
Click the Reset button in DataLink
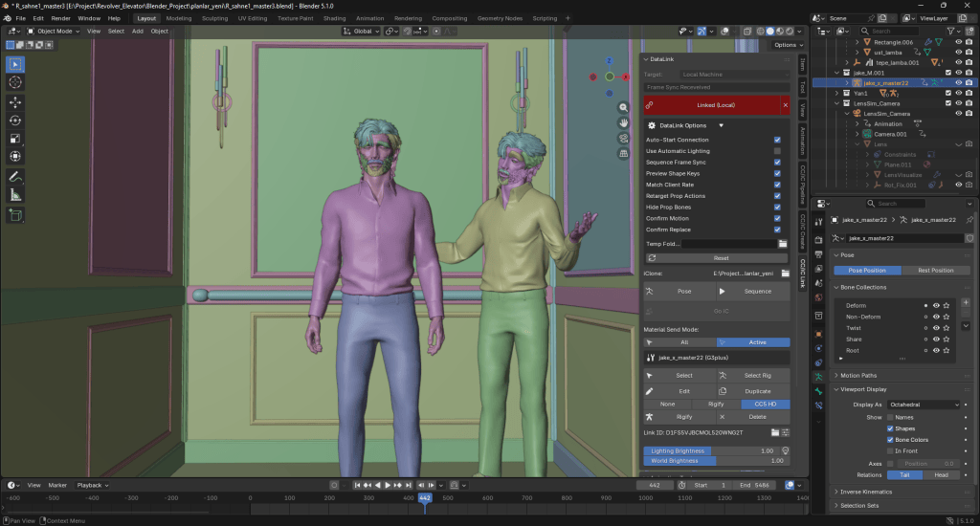point(716,258)
